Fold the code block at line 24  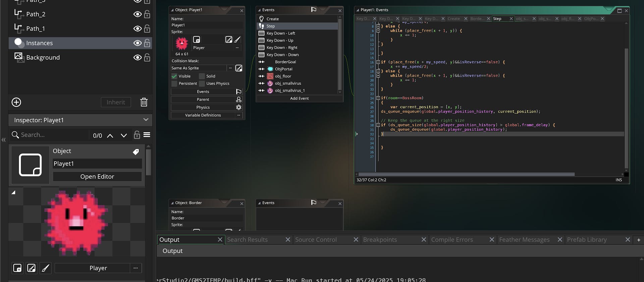tap(378, 98)
